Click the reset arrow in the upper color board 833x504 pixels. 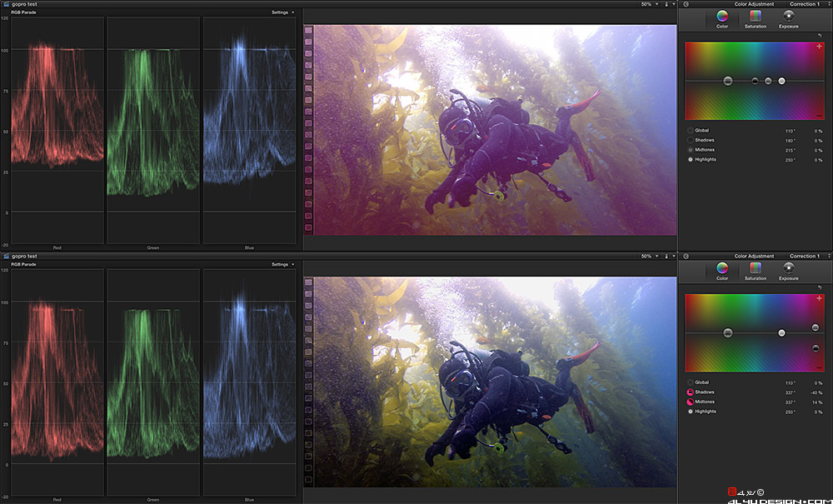click(x=820, y=36)
